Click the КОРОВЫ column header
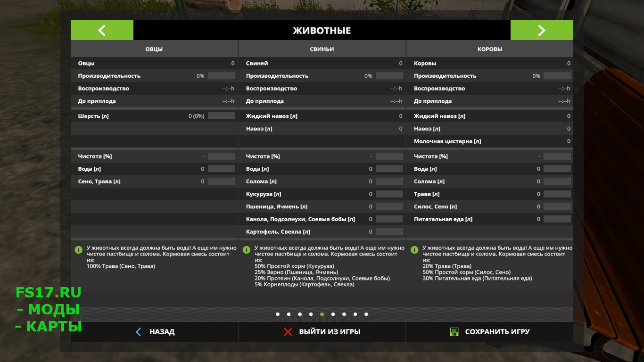The height and width of the screenshot is (362, 644). click(x=490, y=49)
